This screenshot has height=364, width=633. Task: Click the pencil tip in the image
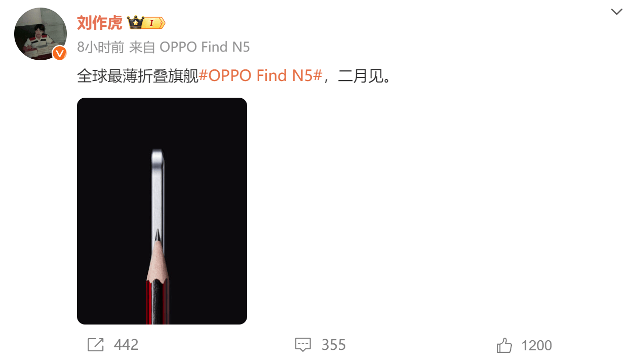(157, 234)
